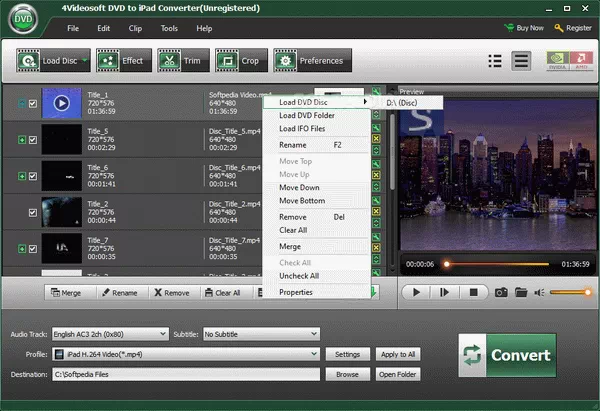Click the AMD acceleration icon
Viewport: 600px width, 411px height.
tap(581, 61)
